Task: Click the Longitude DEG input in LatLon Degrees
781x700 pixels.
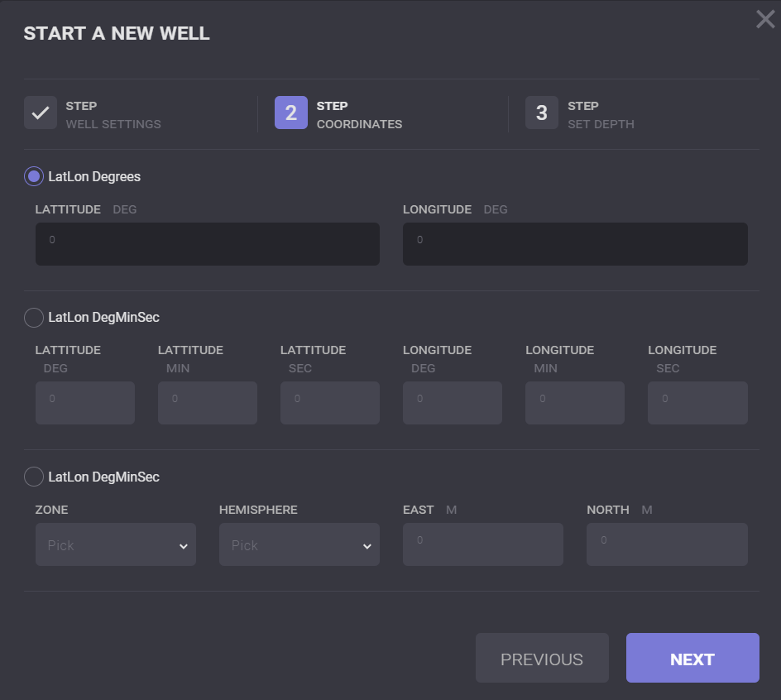Action: tap(574, 244)
